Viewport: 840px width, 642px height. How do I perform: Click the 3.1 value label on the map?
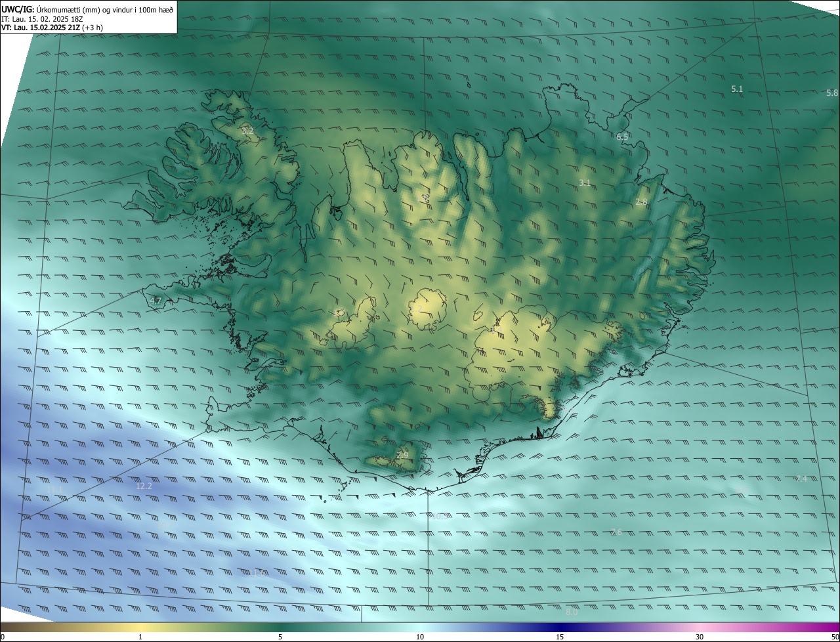pos(585,182)
